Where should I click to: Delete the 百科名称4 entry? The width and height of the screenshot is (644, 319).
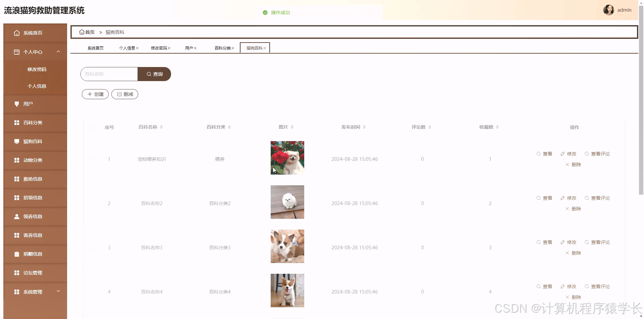573,297
